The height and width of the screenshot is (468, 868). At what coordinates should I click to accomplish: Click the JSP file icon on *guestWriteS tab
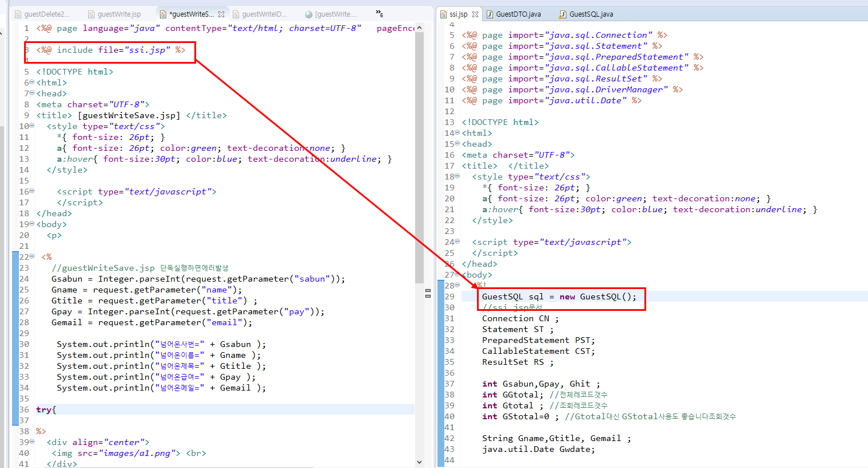point(163,14)
